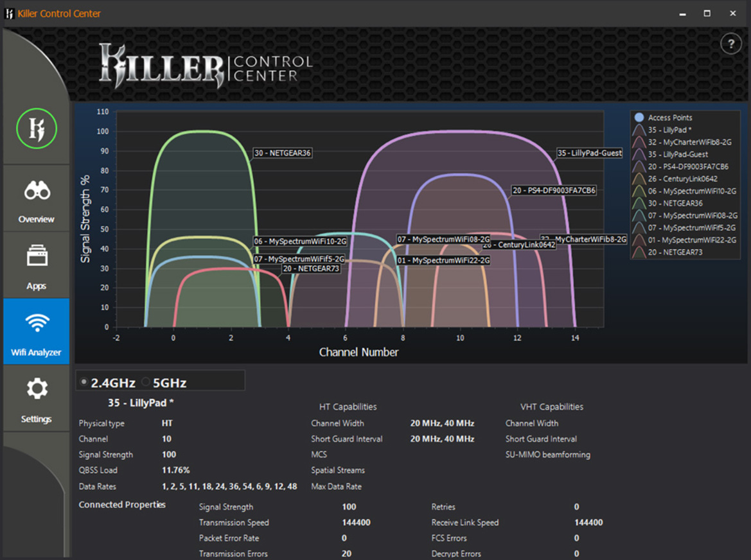
Task: Switch to the Wifi Analyzer tab
Action: click(x=37, y=331)
